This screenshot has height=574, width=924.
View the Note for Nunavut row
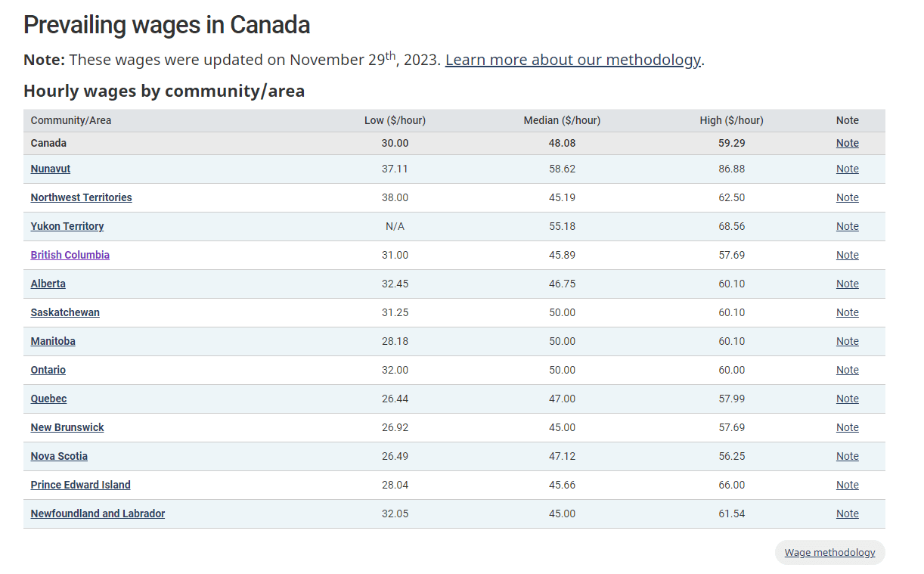(x=847, y=169)
